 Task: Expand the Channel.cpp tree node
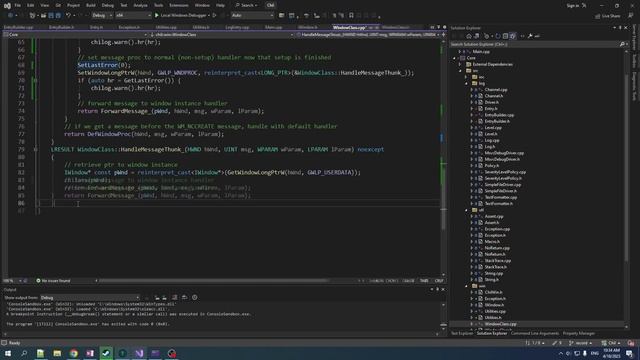point(472,90)
